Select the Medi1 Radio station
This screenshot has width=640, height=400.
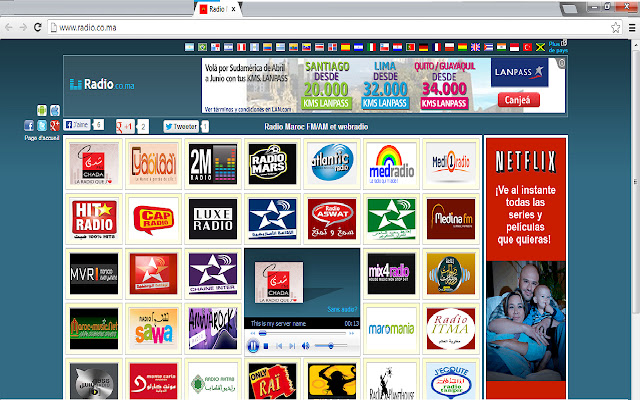[x=451, y=164]
